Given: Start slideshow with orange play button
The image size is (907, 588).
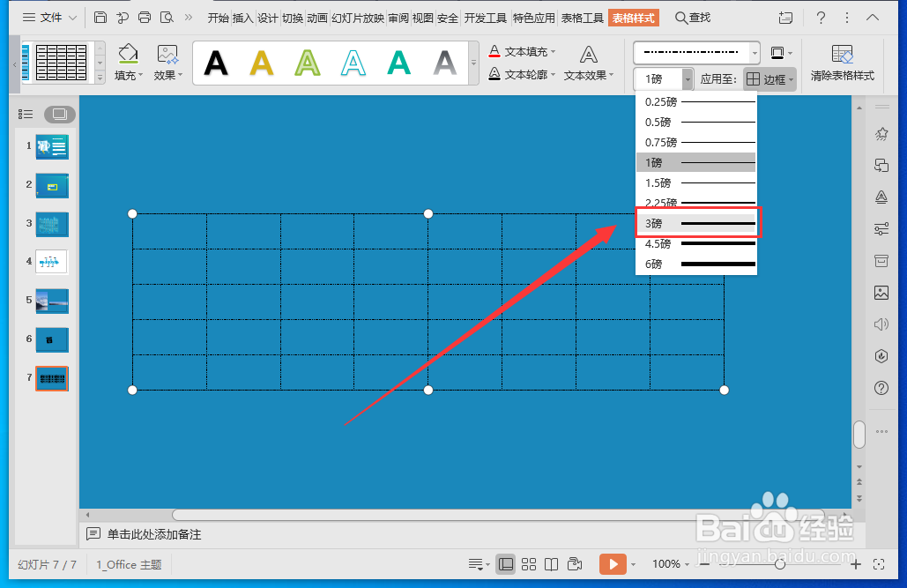Looking at the screenshot, I should (x=613, y=563).
